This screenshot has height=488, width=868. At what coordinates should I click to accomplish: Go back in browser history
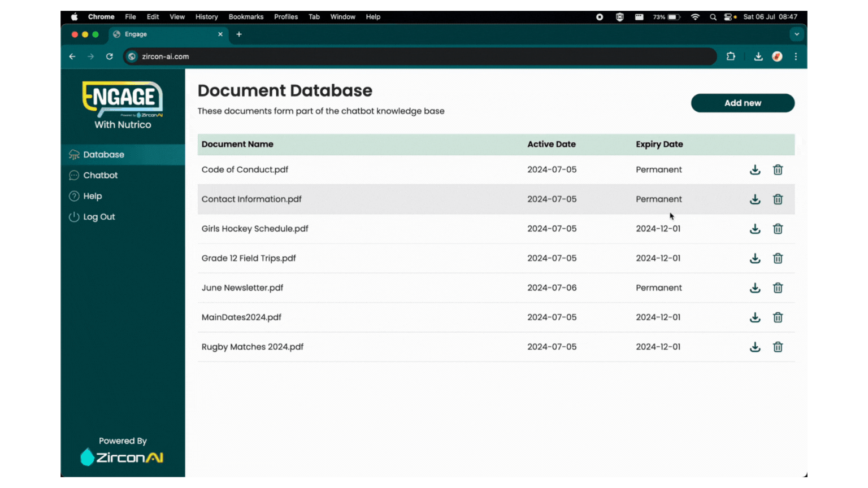click(72, 56)
